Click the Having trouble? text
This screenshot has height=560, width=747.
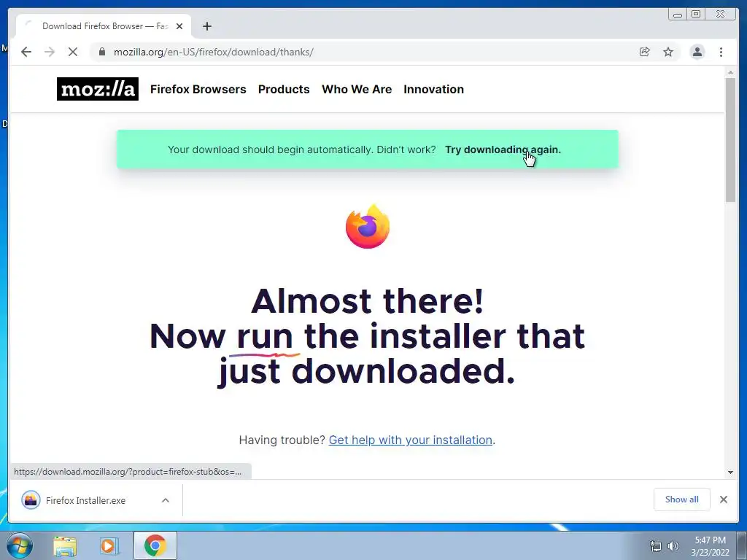(282, 440)
